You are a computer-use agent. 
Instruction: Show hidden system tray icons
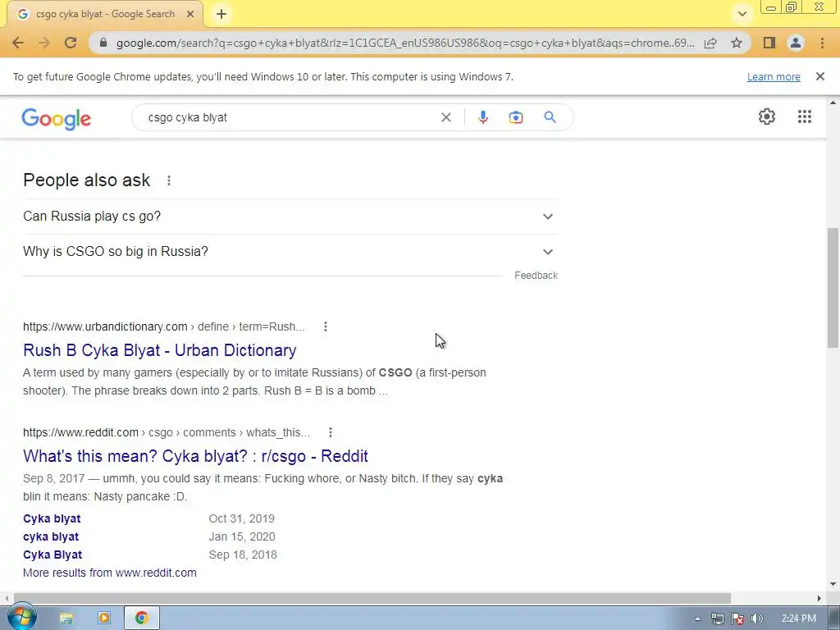point(697,619)
